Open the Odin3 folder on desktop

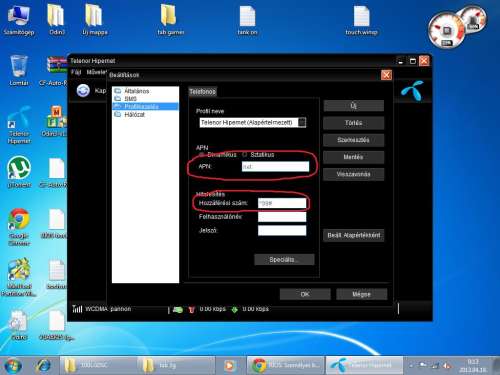coord(56,20)
